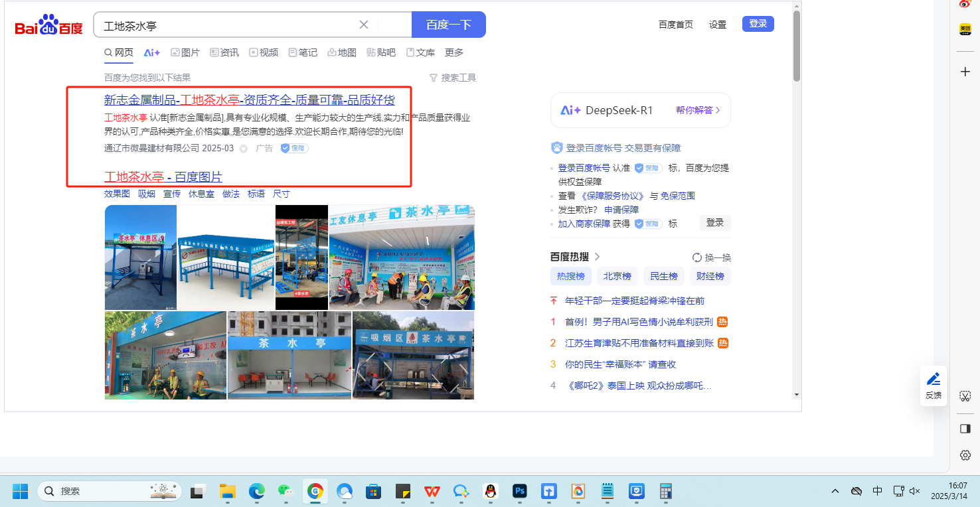
Task: Refresh hot searches with 换一换
Action: pyautogui.click(x=711, y=257)
